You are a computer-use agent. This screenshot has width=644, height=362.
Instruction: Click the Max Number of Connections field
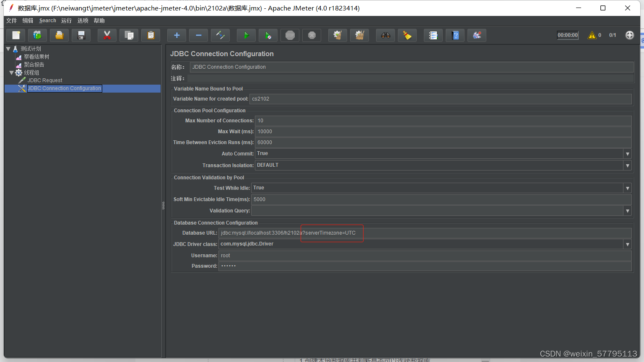[x=443, y=121]
